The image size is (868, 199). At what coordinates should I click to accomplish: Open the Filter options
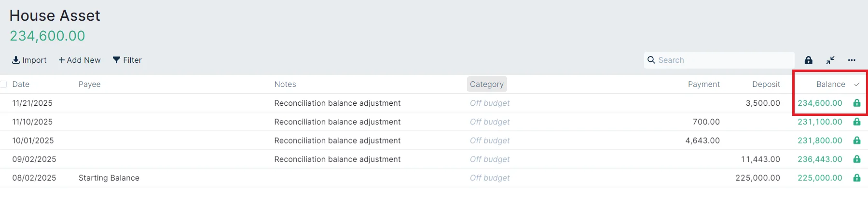click(x=127, y=60)
